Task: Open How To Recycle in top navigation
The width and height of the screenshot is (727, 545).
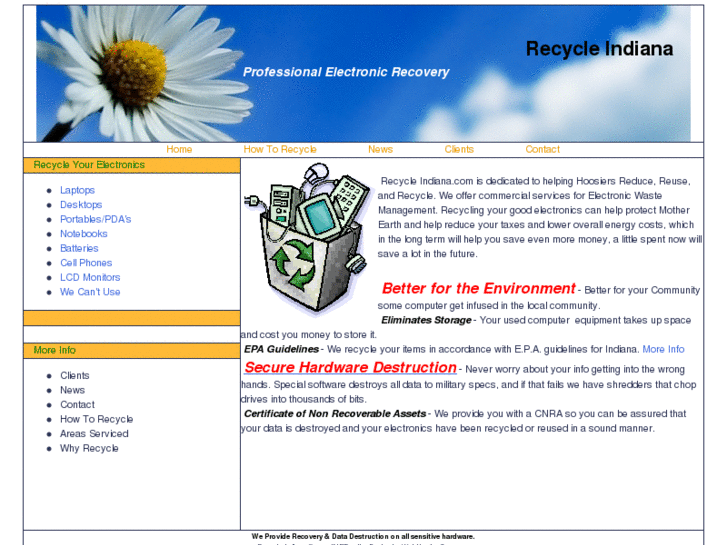Action: (280, 149)
